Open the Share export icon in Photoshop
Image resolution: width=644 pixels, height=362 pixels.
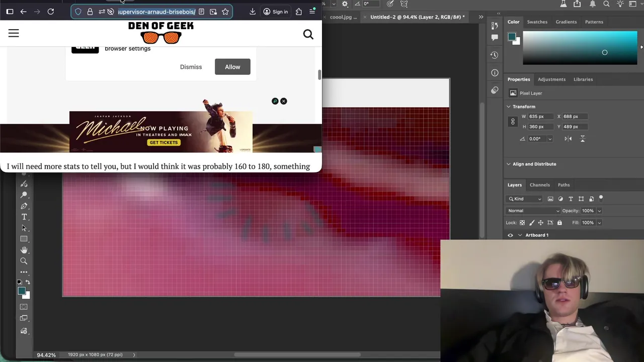577,4
